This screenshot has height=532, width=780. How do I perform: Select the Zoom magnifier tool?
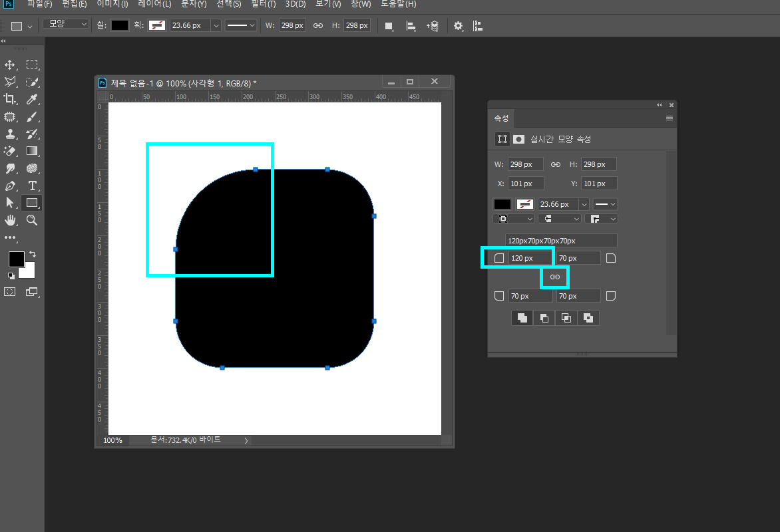pyautogui.click(x=32, y=220)
